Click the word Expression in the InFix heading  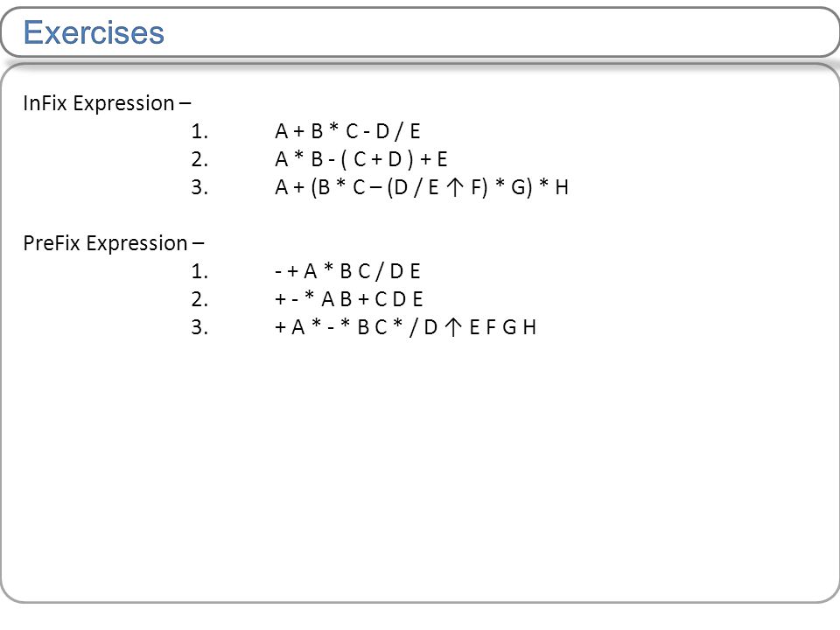point(123,103)
